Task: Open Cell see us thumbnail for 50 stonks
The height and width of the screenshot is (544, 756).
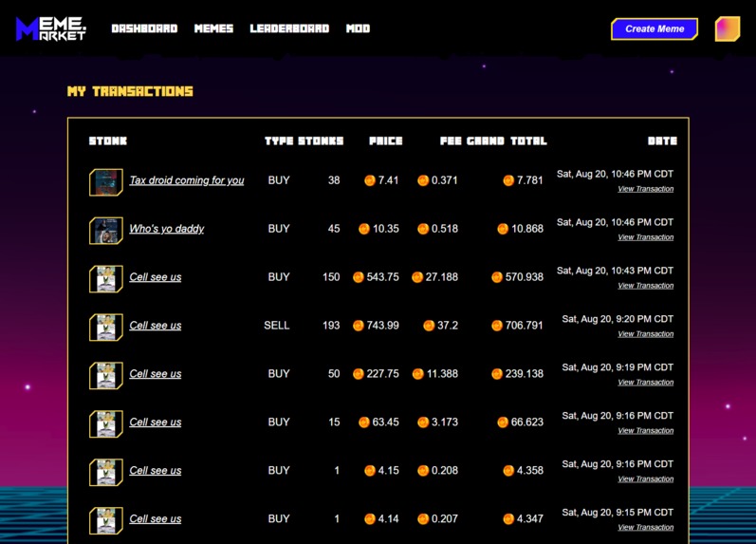Action: click(106, 375)
